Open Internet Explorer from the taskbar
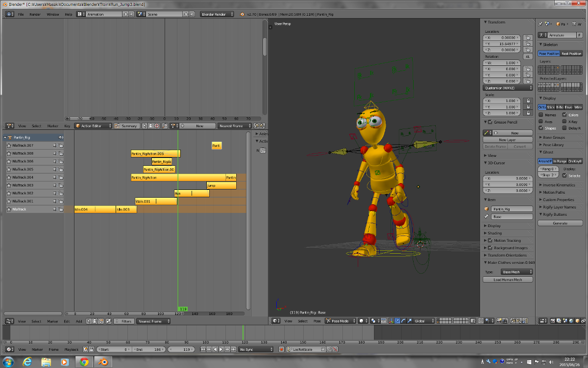The height and width of the screenshot is (368, 588). 27,362
